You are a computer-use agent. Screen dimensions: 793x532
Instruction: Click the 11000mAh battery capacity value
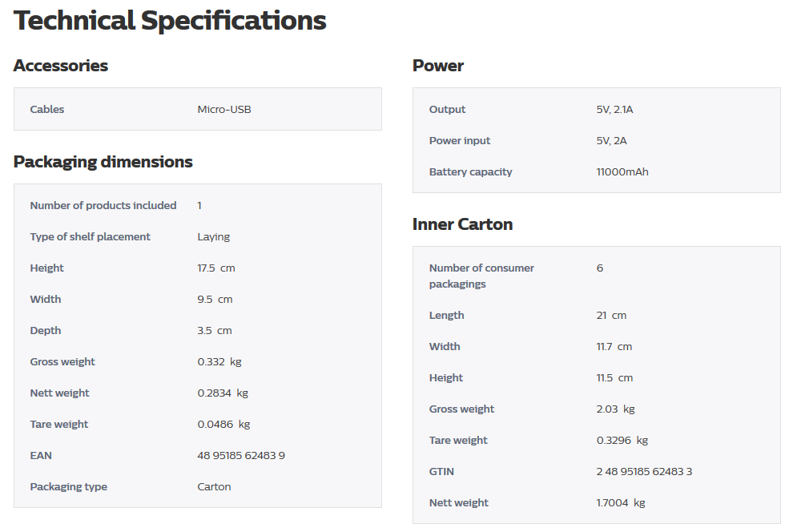tap(622, 172)
